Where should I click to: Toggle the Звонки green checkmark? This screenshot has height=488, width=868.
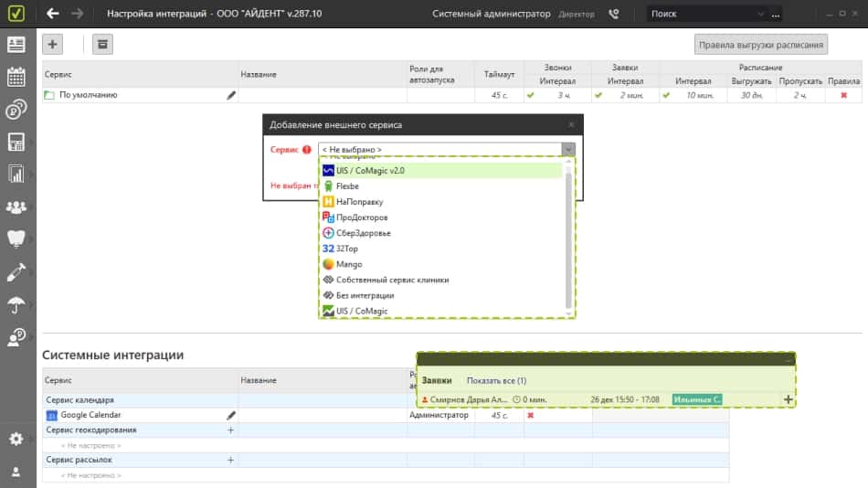tap(530, 95)
